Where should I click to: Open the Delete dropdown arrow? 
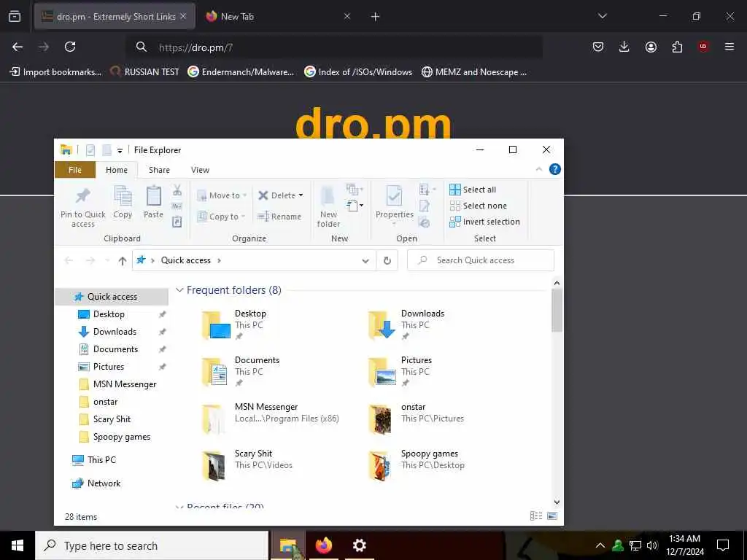[301, 195]
